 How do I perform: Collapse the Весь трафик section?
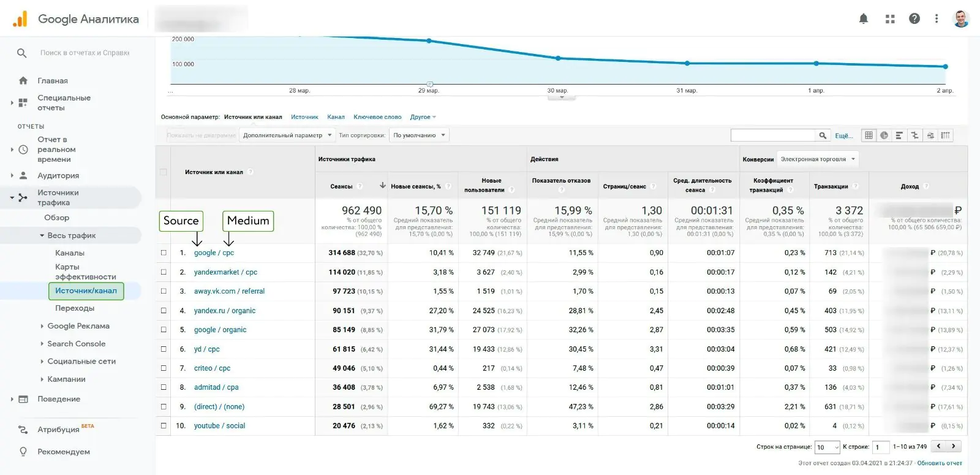(42, 235)
